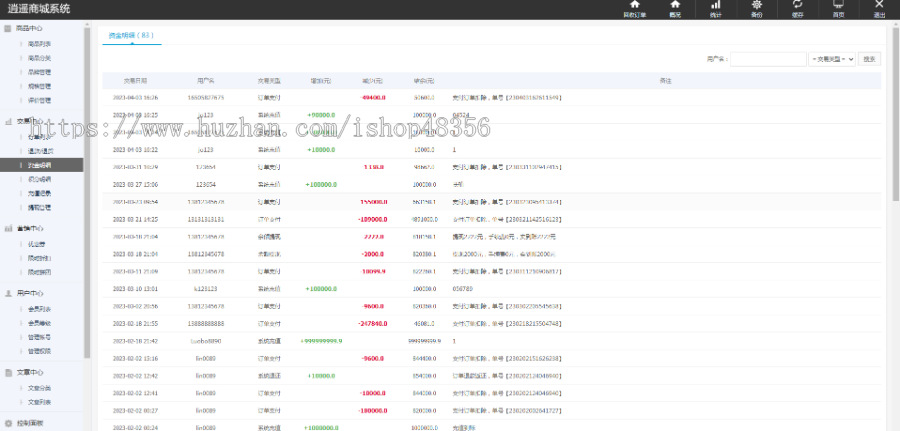Open 会员等级 in the sidebar
The width and height of the screenshot is (900, 431).
39,323
